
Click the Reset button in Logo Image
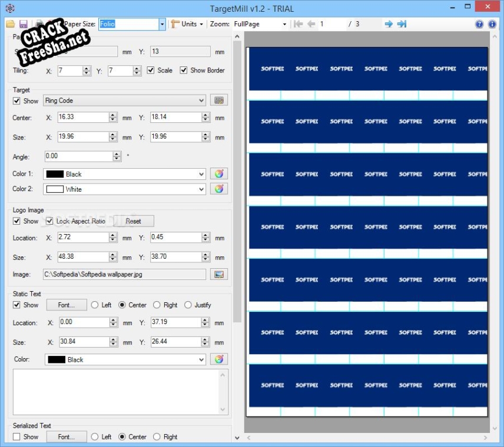133,221
